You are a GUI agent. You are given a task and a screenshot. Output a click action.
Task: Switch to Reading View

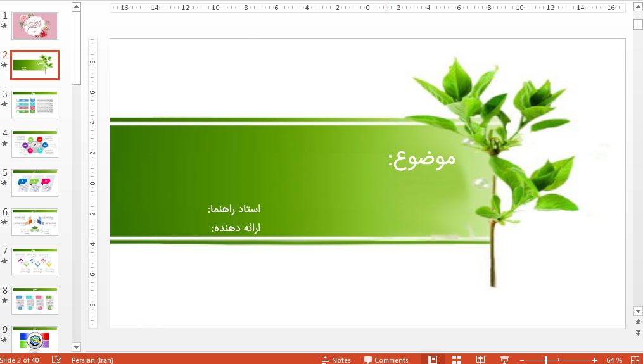tap(481, 360)
